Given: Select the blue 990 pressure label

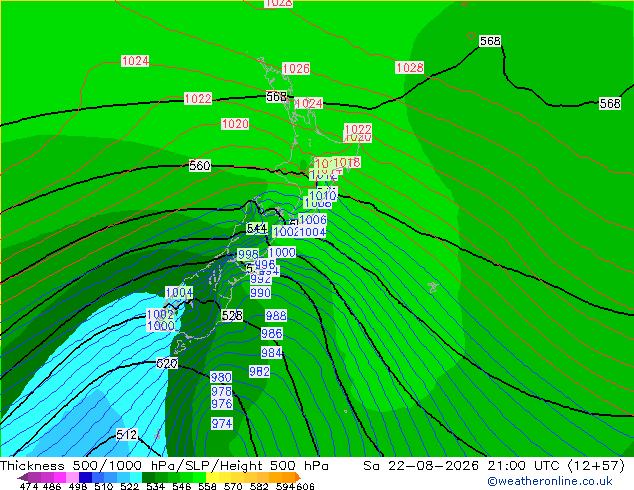Looking at the screenshot, I should (260, 293).
